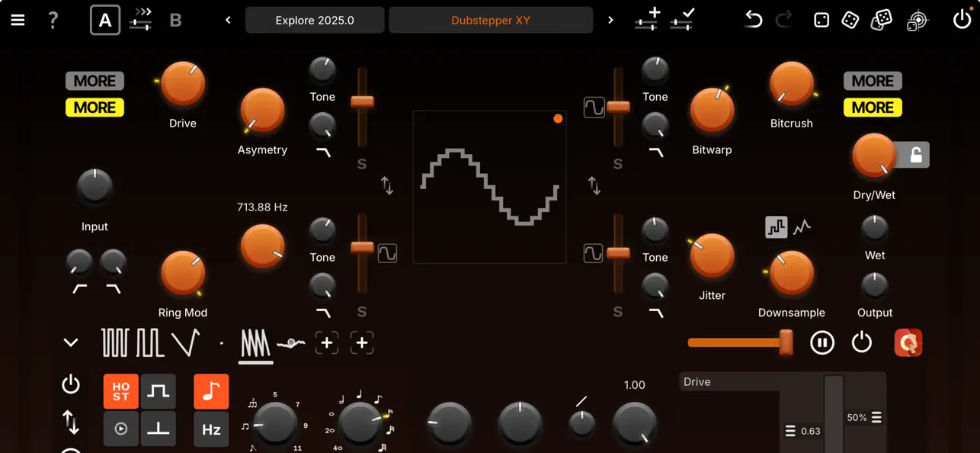Enable HOST sync mode
The height and width of the screenshot is (453, 980).
point(120,391)
